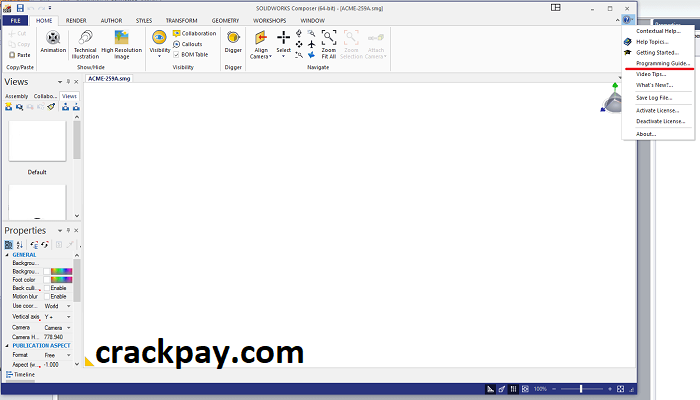Open the WORKSHOPS ribbon tab

pyautogui.click(x=270, y=21)
